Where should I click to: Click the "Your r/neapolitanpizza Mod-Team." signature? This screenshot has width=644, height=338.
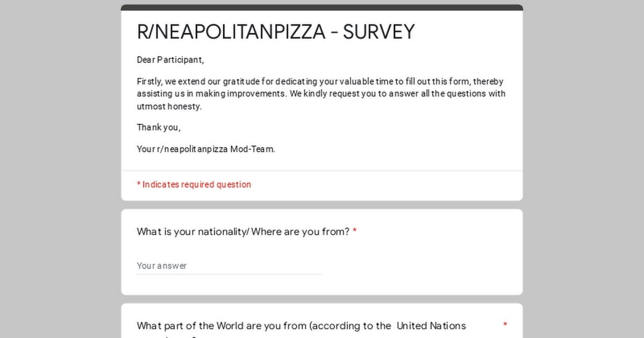pos(206,149)
